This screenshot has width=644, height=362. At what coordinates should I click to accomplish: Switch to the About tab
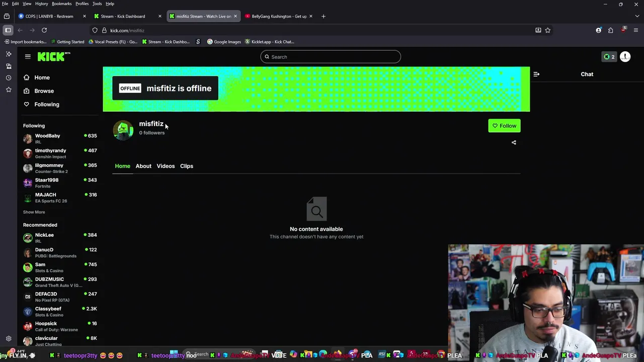pos(143,166)
